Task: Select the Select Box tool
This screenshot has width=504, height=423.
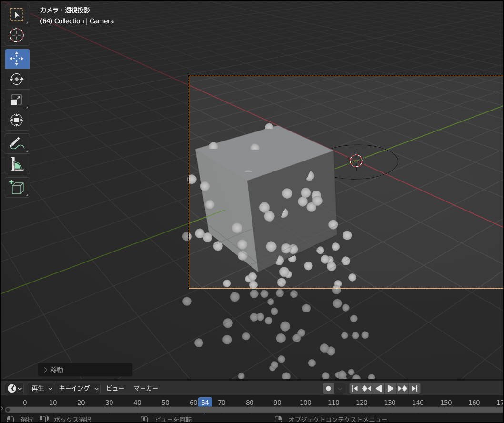Action: click(17, 15)
